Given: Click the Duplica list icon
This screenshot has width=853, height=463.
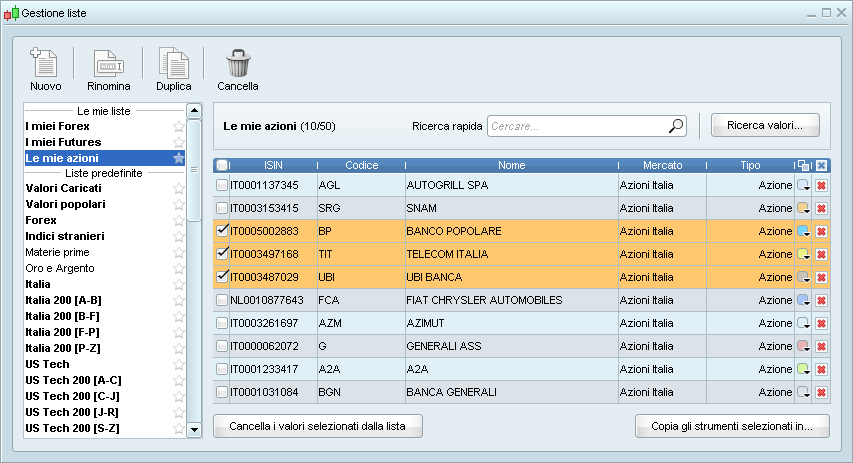Looking at the screenshot, I should point(173,64).
